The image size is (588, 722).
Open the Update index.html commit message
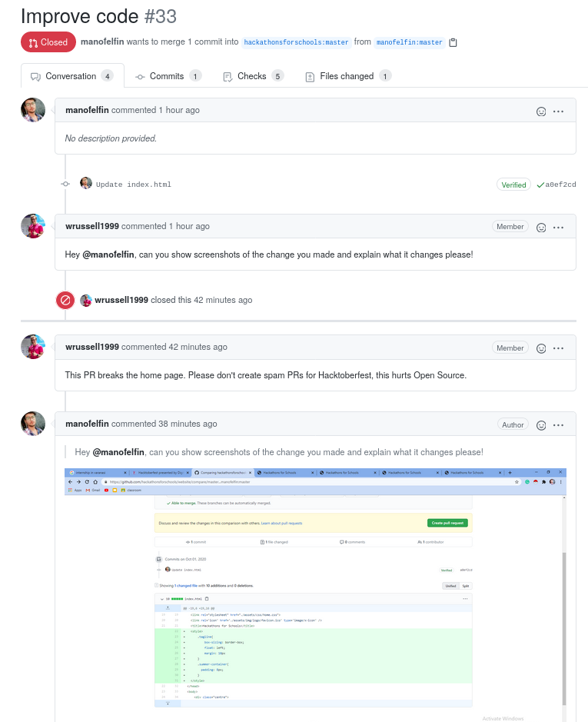pyautogui.click(x=134, y=185)
